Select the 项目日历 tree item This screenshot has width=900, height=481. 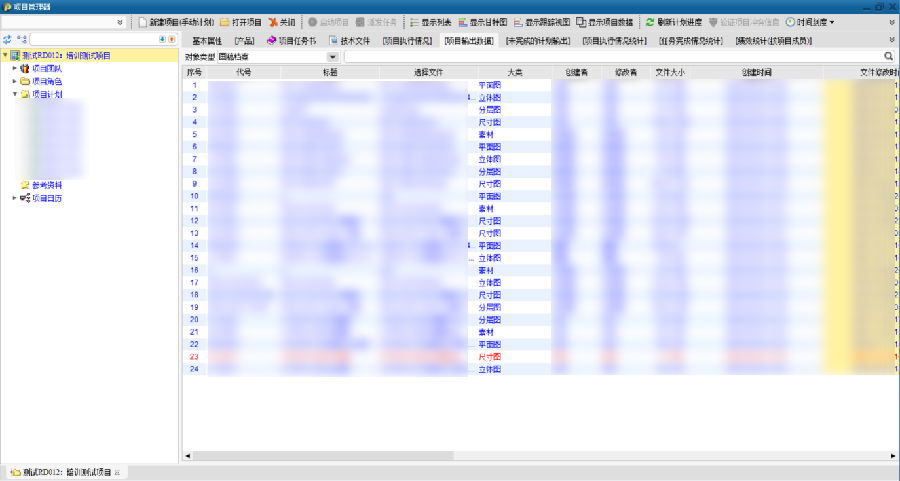(46, 198)
